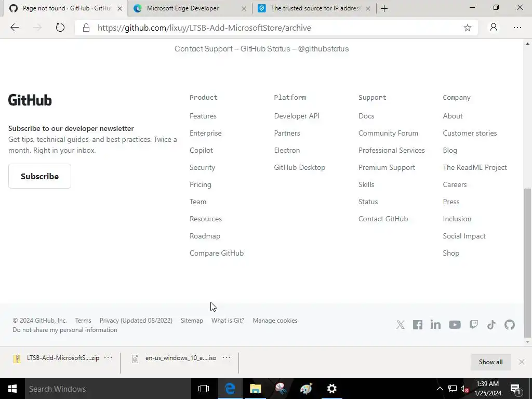Add page to favorites with star icon
The image size is (532, 399).
(467, 28)
